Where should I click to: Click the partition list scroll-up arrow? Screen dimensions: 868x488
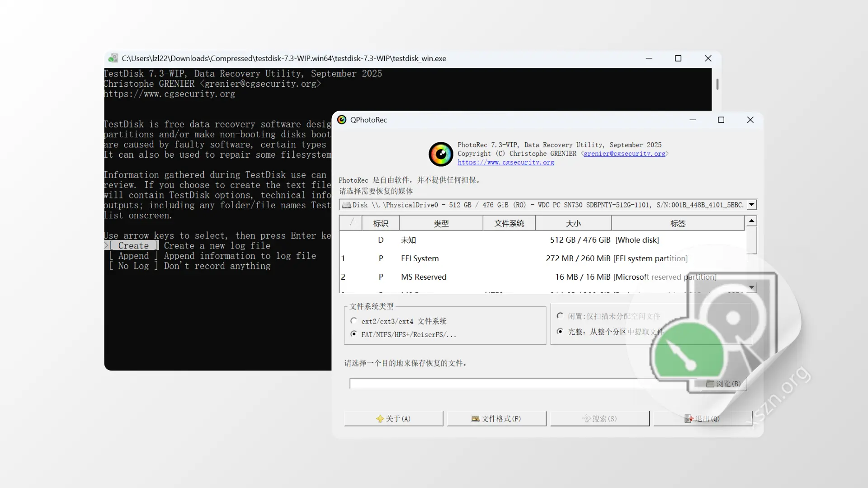point(752,220)
